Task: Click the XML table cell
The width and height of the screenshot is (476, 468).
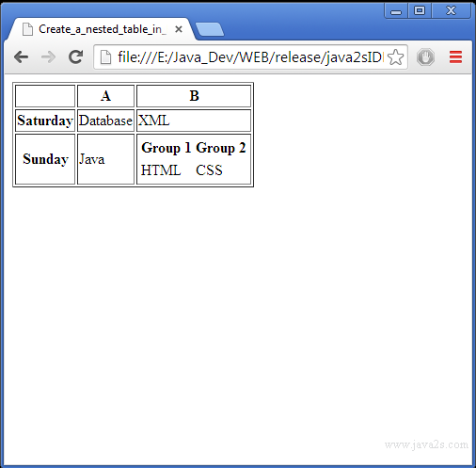Action: click(x=194, y=121)
